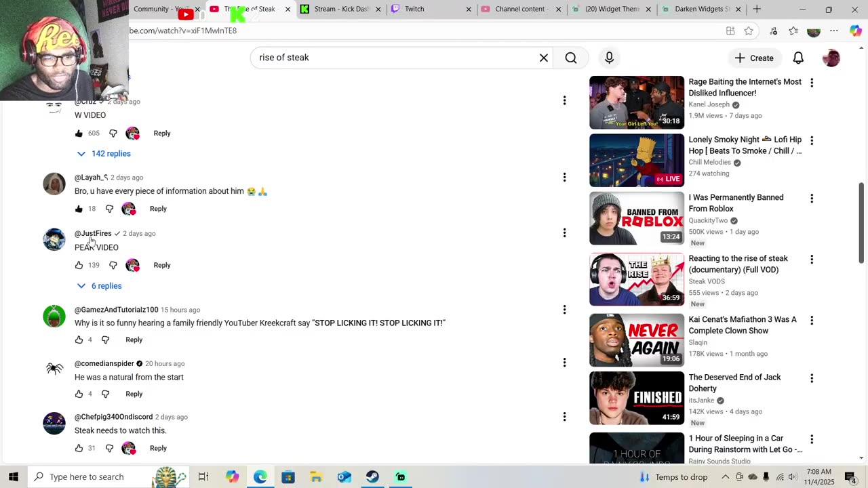This screenshot has width=868, height=488.
Task: Open @comedianspider channel link
Action: pyautogui.click(x=104, y=363)
